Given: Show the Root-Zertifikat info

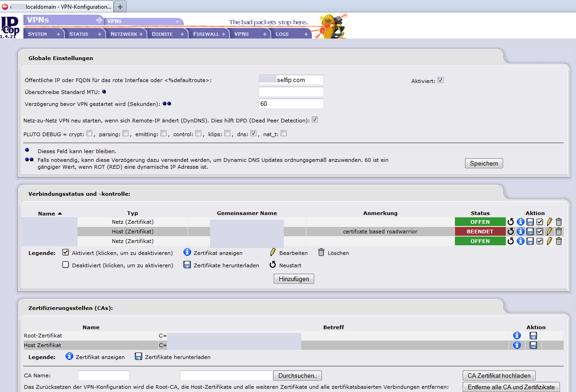Looking at the screenshot, I should 517,336.
